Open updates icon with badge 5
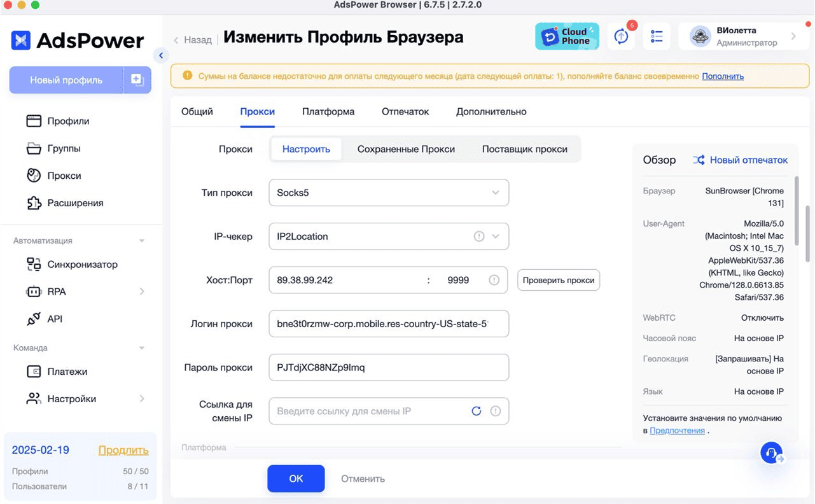 [x=621, y=36]
